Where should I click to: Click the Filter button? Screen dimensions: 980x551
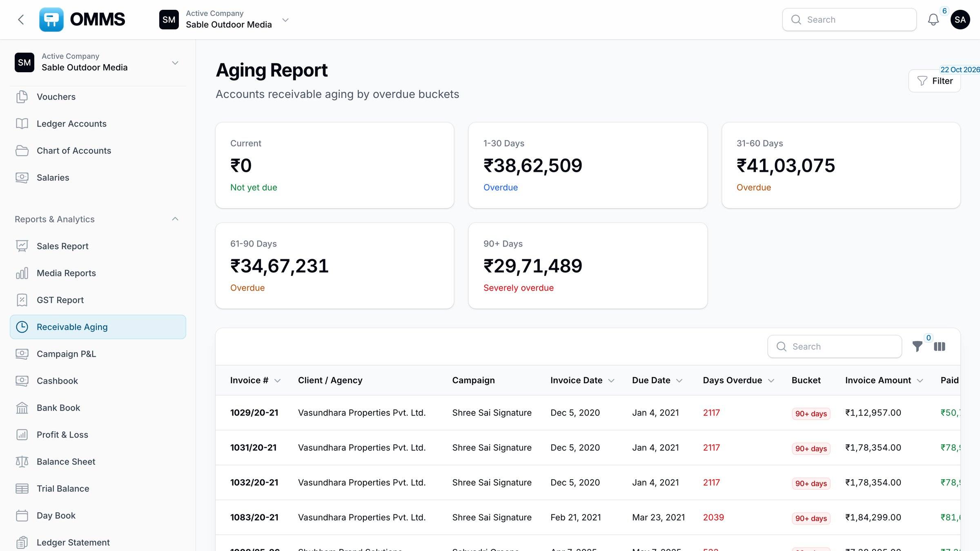click(x=934, y=81)
